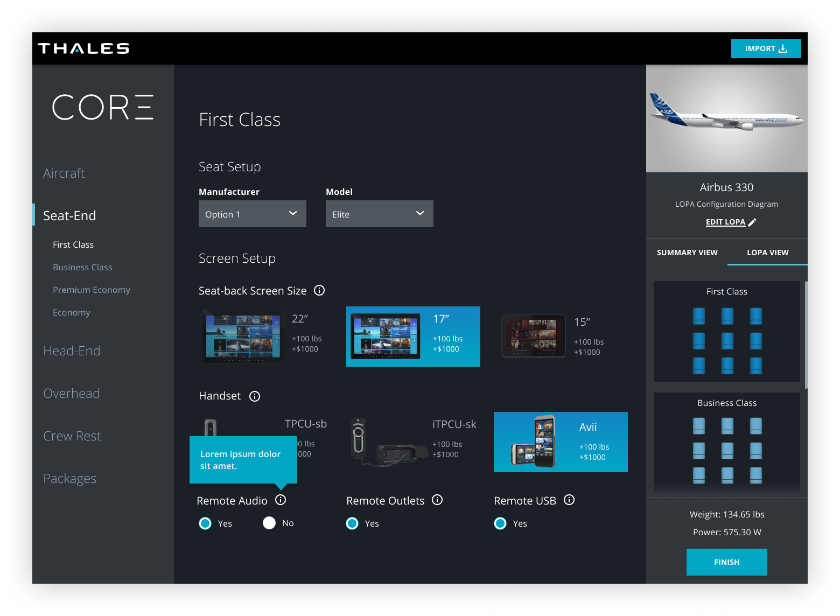Switch to the LOPA View tab

pos(767,253)
